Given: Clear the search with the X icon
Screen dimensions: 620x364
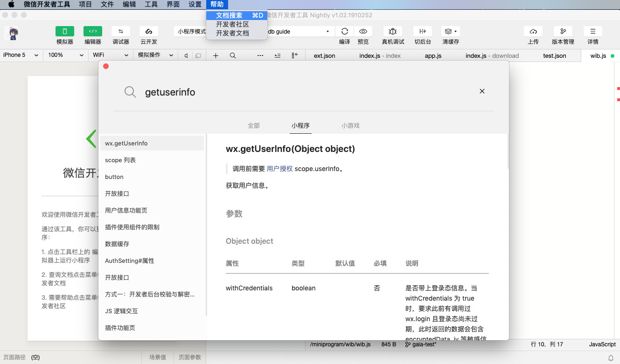Looking at the screenshot, I should click(482, 91).
